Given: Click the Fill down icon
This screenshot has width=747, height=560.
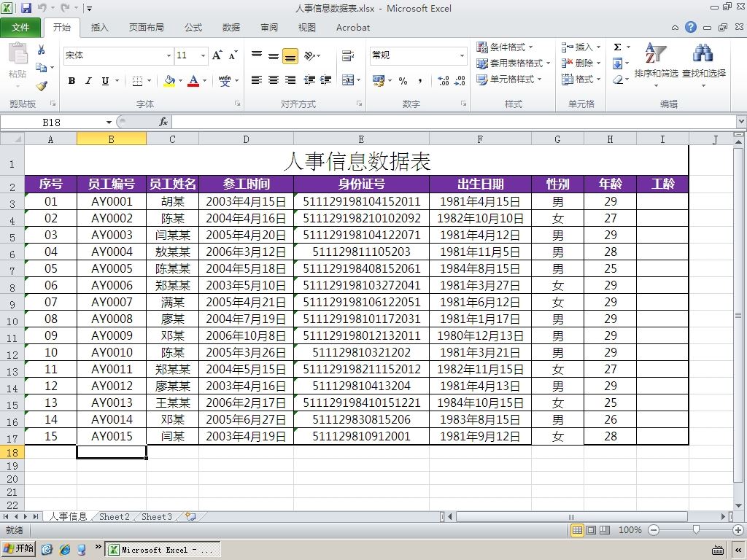Looking at the screenshot, I should [617, 63].
